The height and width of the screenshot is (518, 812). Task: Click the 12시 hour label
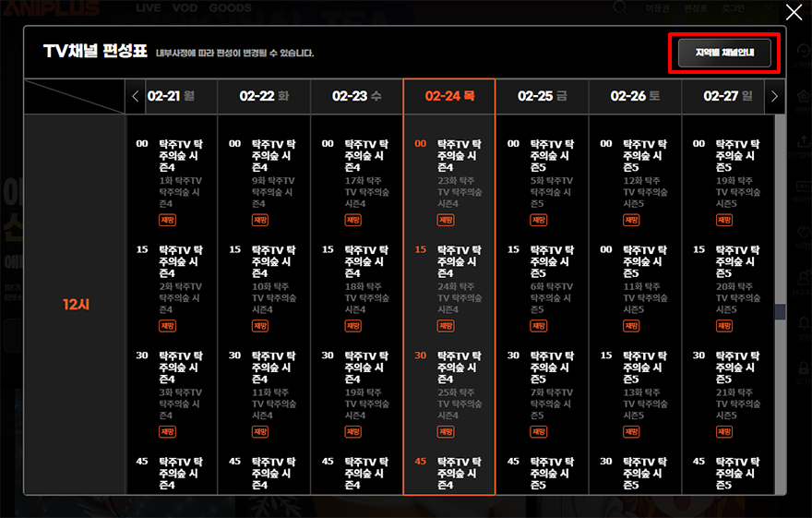coord(76,305)
